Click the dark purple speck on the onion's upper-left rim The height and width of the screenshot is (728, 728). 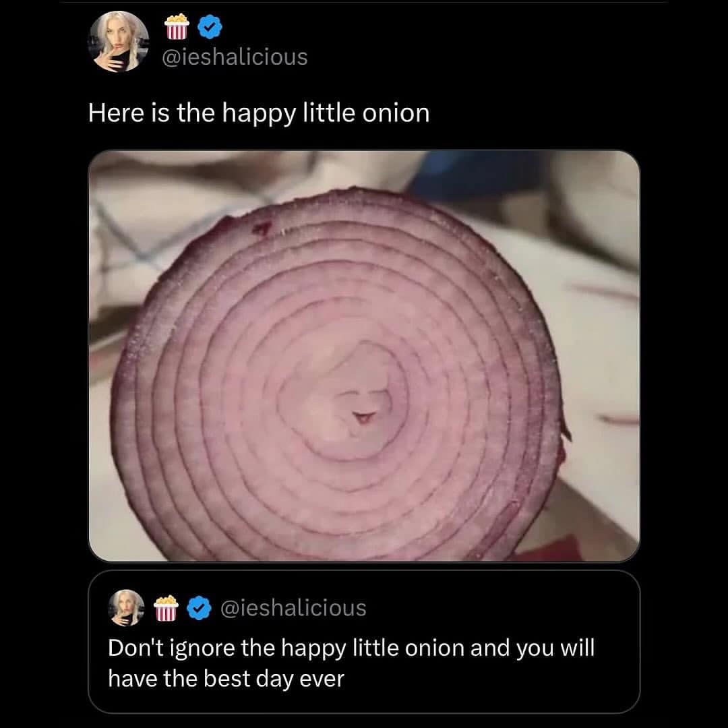click(x=260, y=229)
